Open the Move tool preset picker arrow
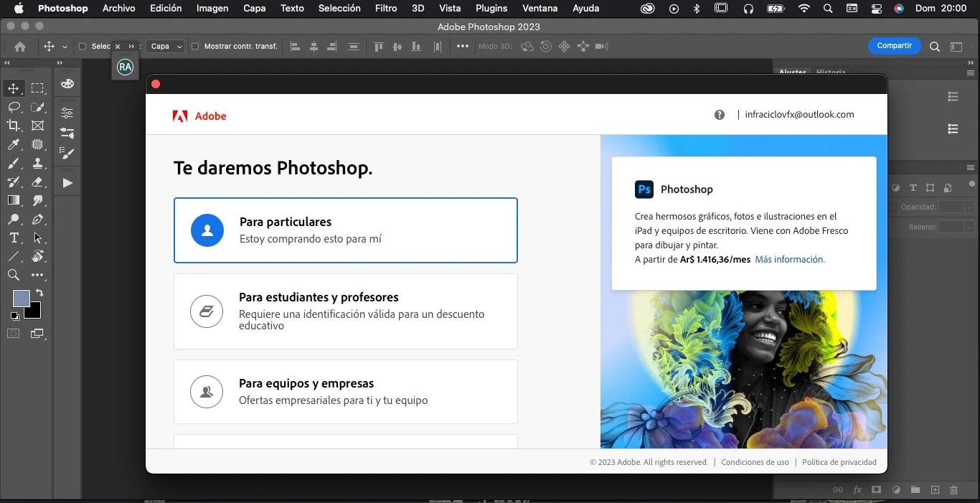The width and height of the screenshot is (980, 503). [x=65, y=47]
